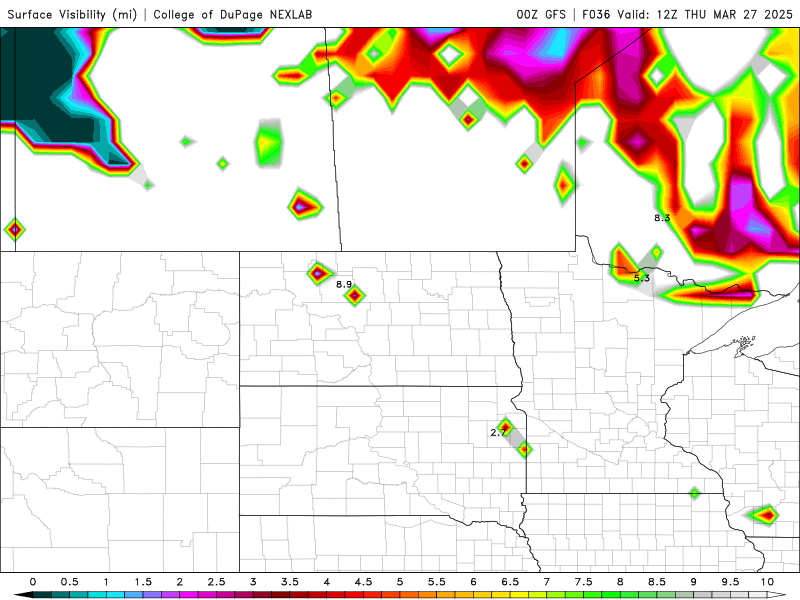Click the '4' label on color scale
Image resolution: width=800 pixels, height=600 pixels.
[x=327, y=582]
